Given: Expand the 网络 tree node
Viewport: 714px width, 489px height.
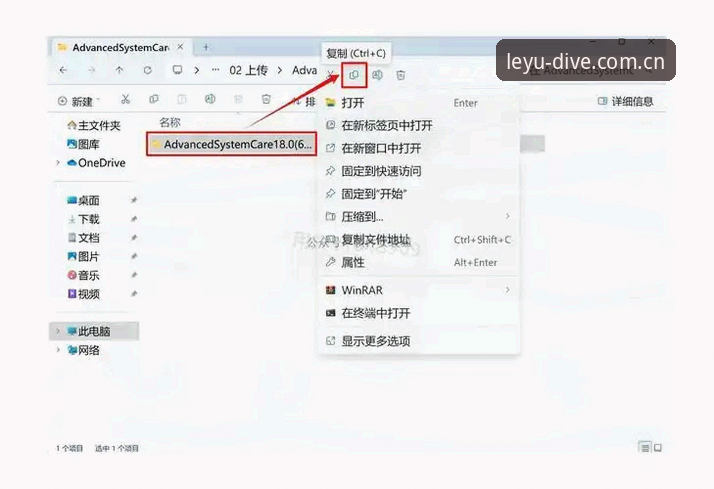Looking at the screenshot, I should [x=58, y=350].
